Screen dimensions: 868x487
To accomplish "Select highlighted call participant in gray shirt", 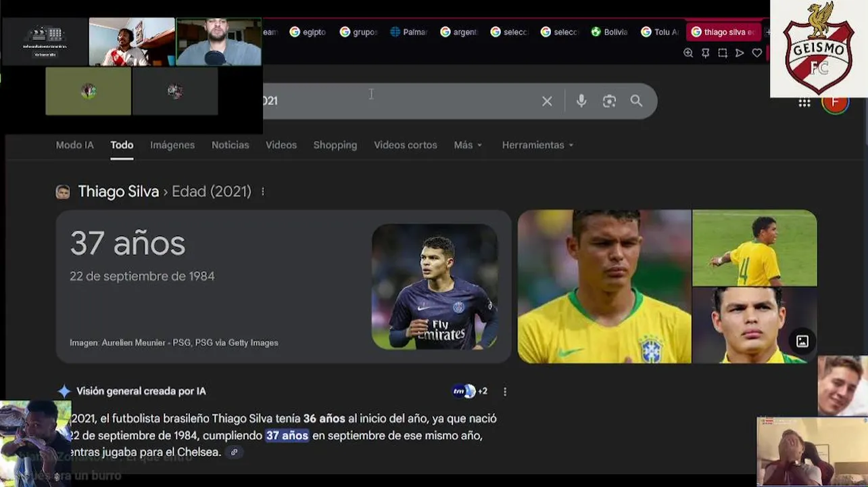I will click(218, 42).
